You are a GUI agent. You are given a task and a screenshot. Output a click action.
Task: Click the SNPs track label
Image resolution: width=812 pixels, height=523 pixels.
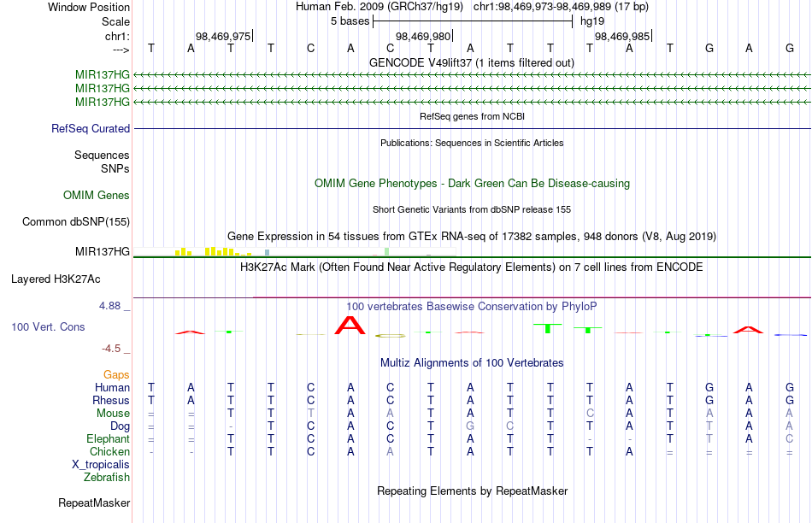click(x=115, y=168)
